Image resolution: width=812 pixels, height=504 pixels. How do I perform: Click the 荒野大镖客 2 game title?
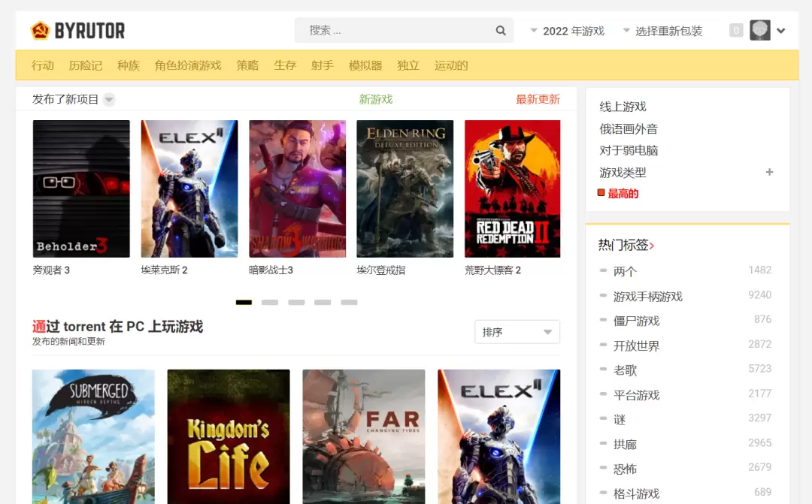[493, 270]
